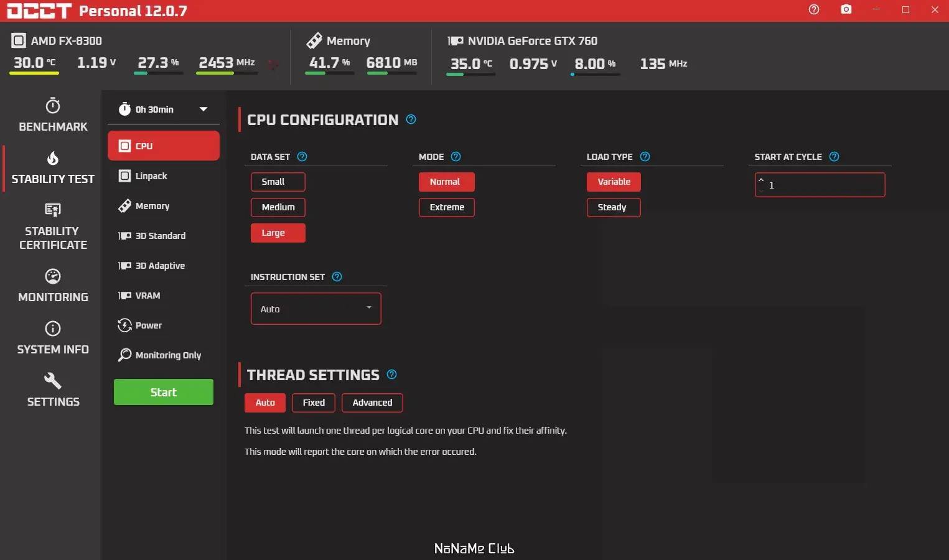Viewport: 949px width, 560px height.
Task: Open the Start At Cycle help icon
Action: coord(834,157)
